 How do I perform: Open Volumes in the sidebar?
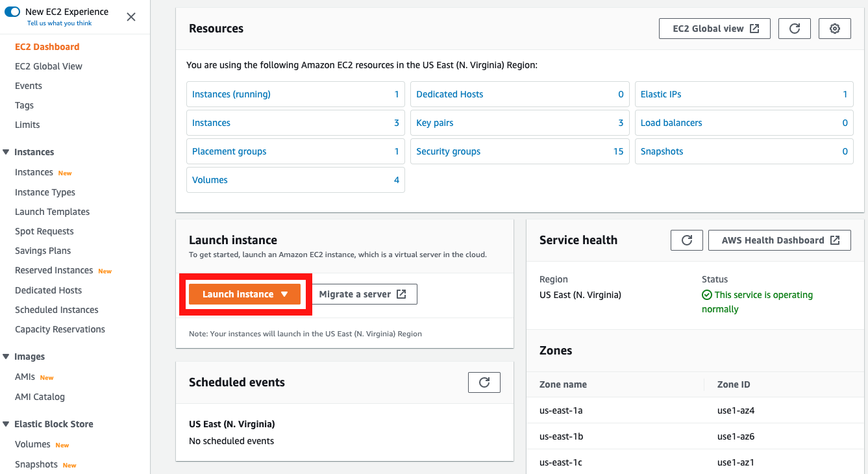click(x=32, y=444)
